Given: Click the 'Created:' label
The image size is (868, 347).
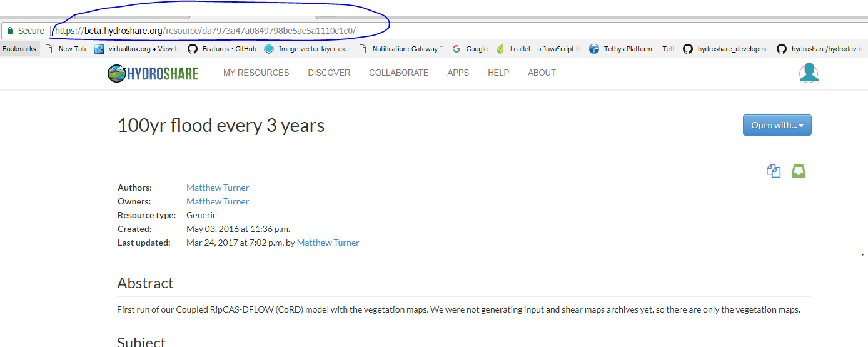Looking at the screenshot, I should tap(134, 229).
